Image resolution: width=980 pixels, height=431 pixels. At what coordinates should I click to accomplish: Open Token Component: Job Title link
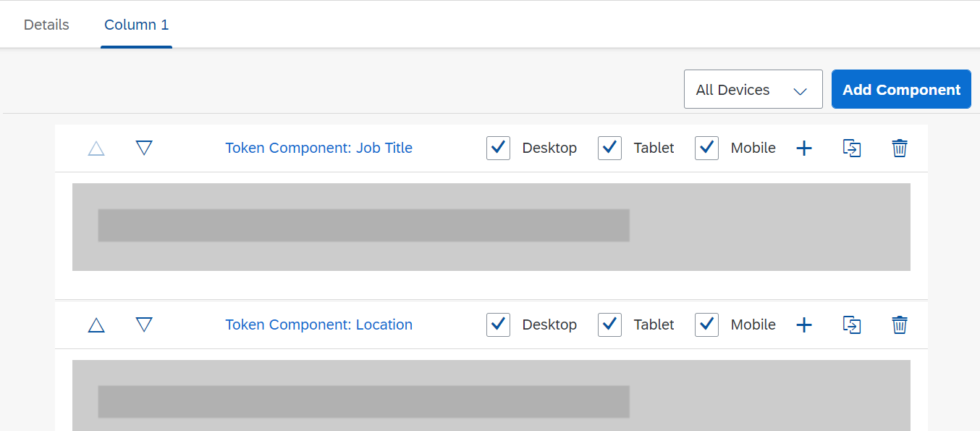(319, 148)
